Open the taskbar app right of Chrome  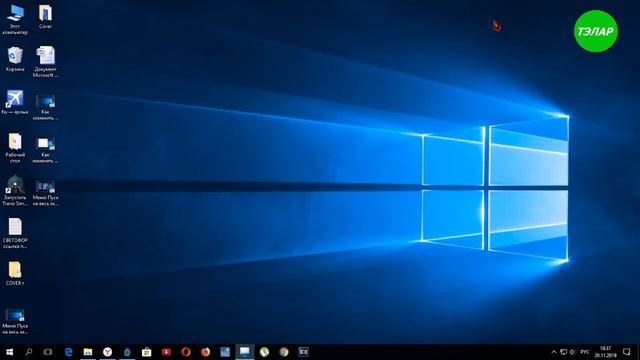click(303, 352)
